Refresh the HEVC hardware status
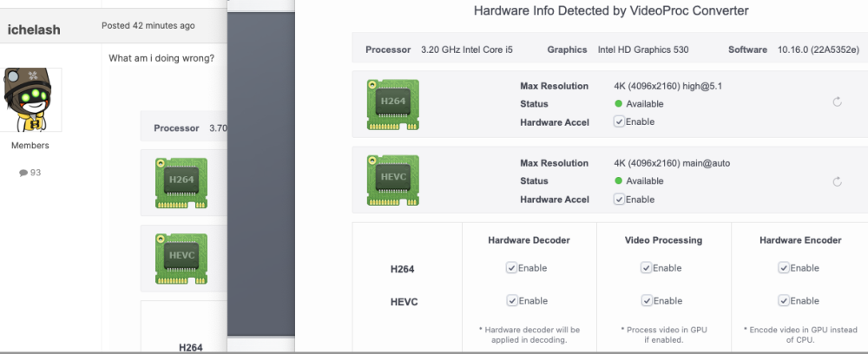The image size is (868, 354). (837, 181)
